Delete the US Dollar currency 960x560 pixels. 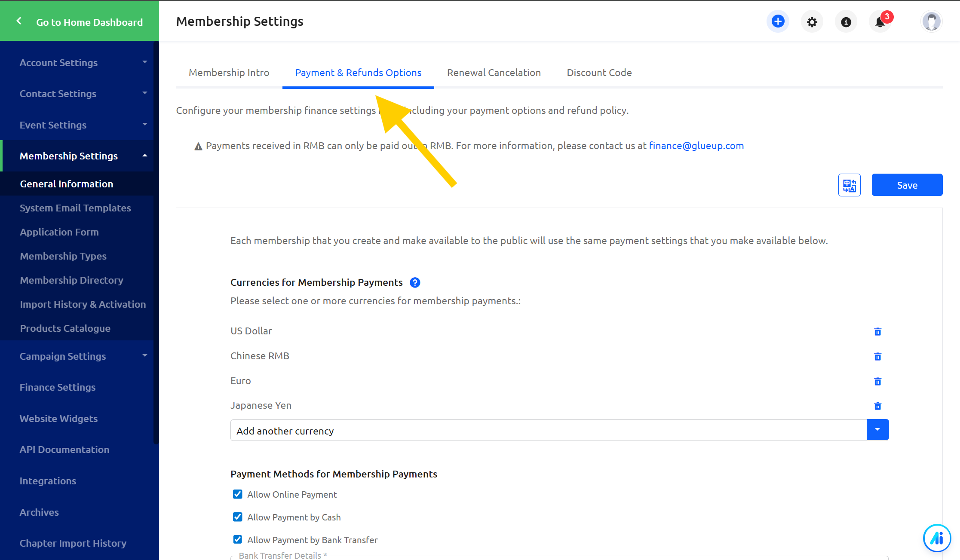(x=877, y=331)
